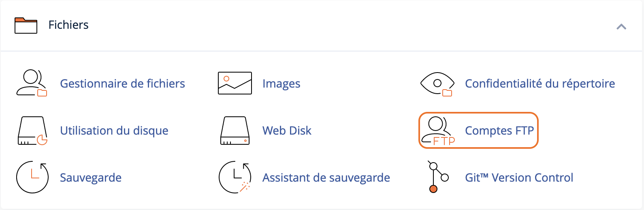Open the Utilisation du disque icon

[32, 131]
